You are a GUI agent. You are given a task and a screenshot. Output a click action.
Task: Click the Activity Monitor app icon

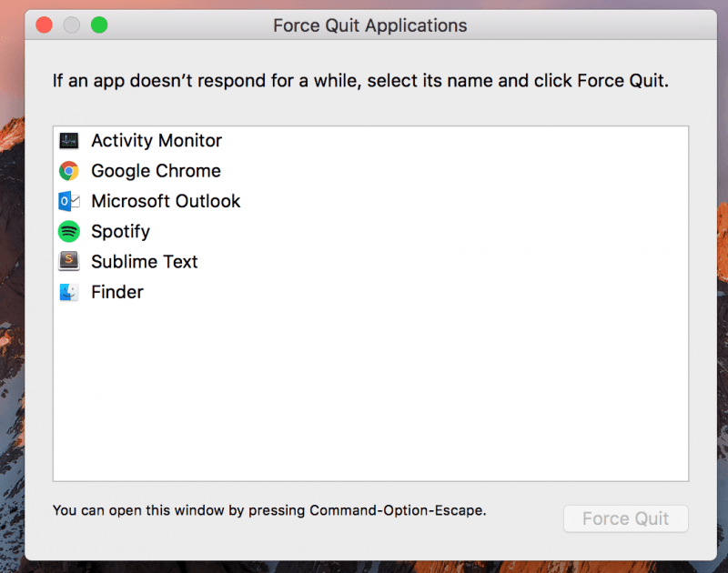pyautogui.click(x=69, y=141)
